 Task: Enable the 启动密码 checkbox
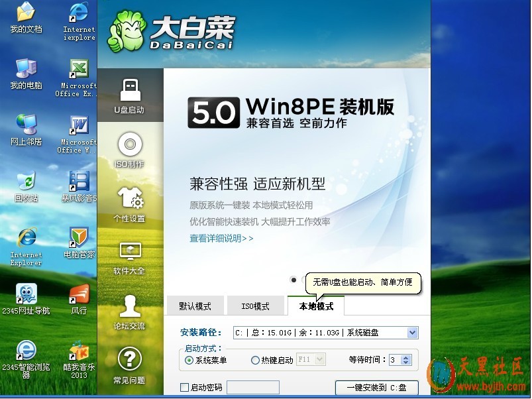185,387
